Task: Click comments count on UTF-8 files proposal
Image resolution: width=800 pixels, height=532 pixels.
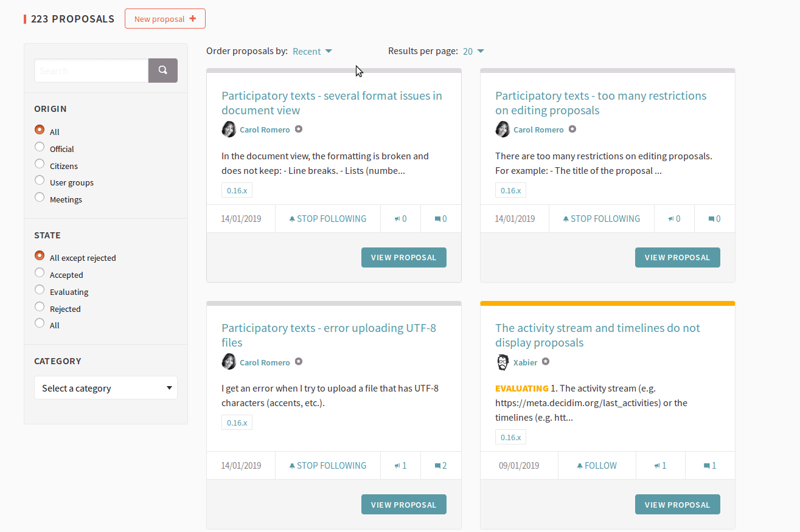Action: tap(441, 466)
